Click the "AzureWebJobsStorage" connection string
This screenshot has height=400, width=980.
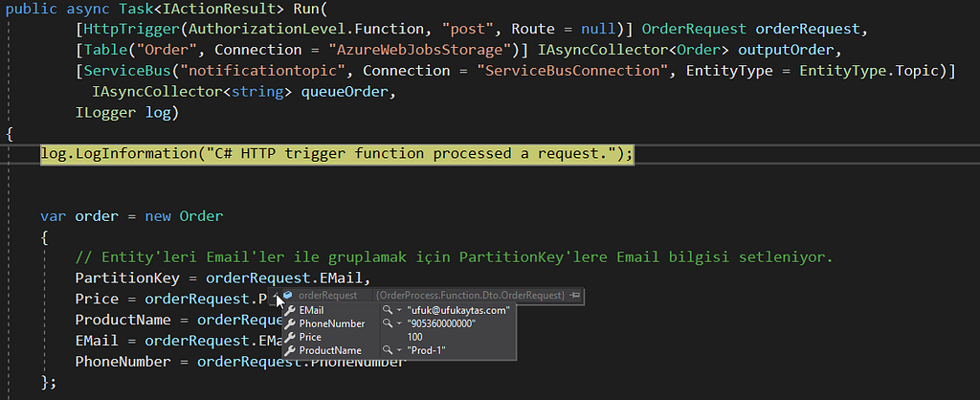point(421,50)
